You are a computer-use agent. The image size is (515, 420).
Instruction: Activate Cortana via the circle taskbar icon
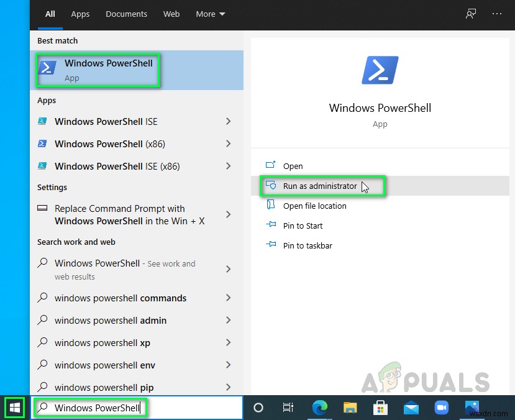pyautogui.click(x=258, y=408)
